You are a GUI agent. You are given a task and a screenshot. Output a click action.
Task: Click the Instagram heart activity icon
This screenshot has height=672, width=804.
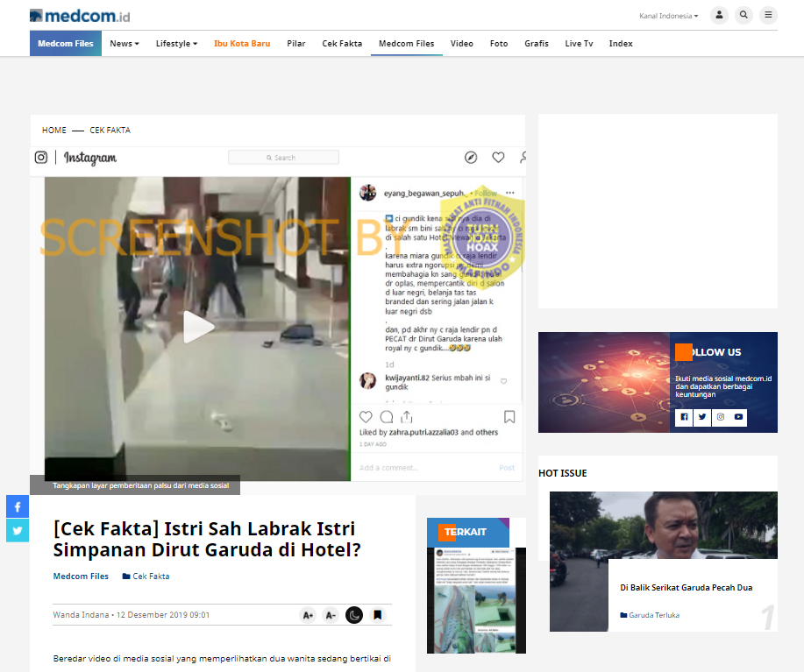point(498,157)
